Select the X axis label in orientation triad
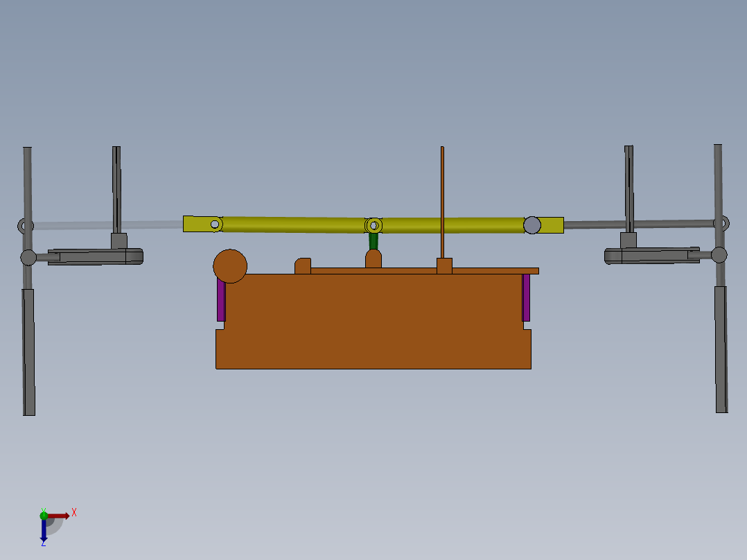This screenshot has width=747, height=560. point(74,511)
